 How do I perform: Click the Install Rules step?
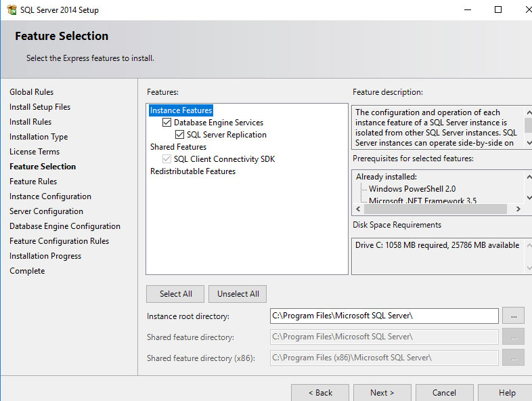coord(30,122)
